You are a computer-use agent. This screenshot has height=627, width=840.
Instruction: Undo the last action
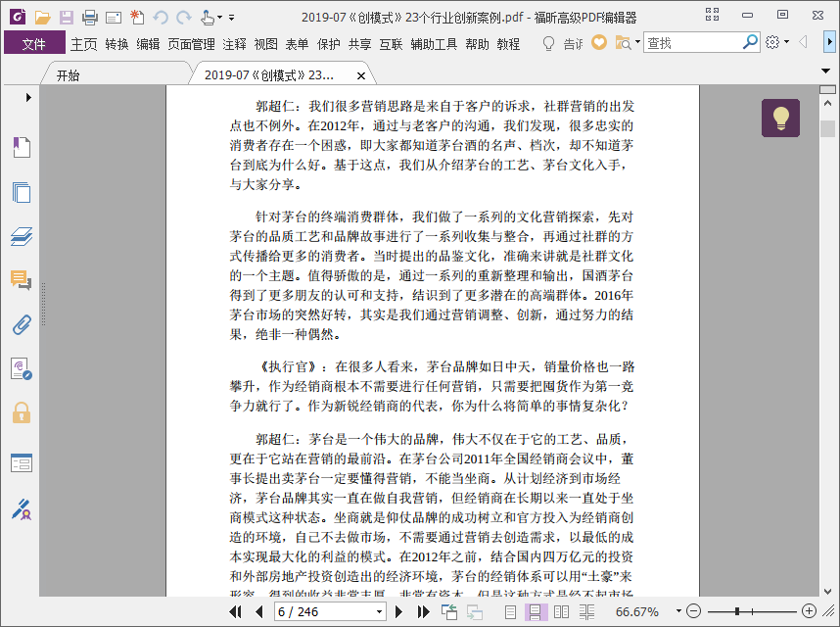(161, 18)
